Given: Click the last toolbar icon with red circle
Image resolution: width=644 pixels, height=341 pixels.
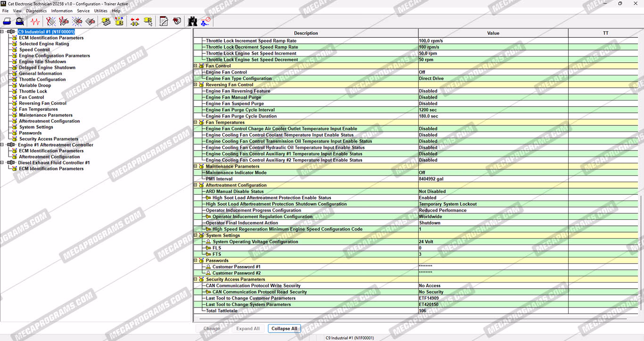Looking at the screenshot, I should (206, 21).
